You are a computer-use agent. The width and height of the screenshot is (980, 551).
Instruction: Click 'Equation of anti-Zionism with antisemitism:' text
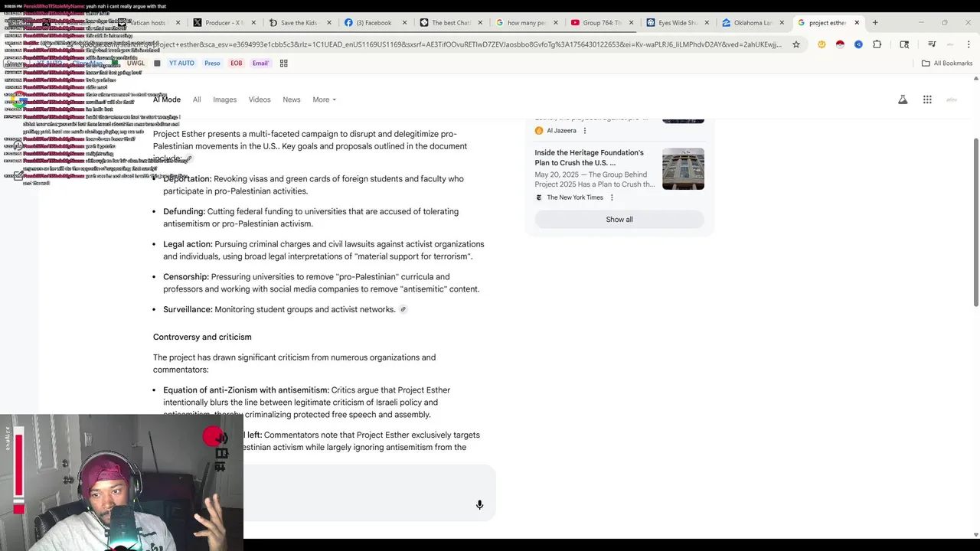coord(246,390)
